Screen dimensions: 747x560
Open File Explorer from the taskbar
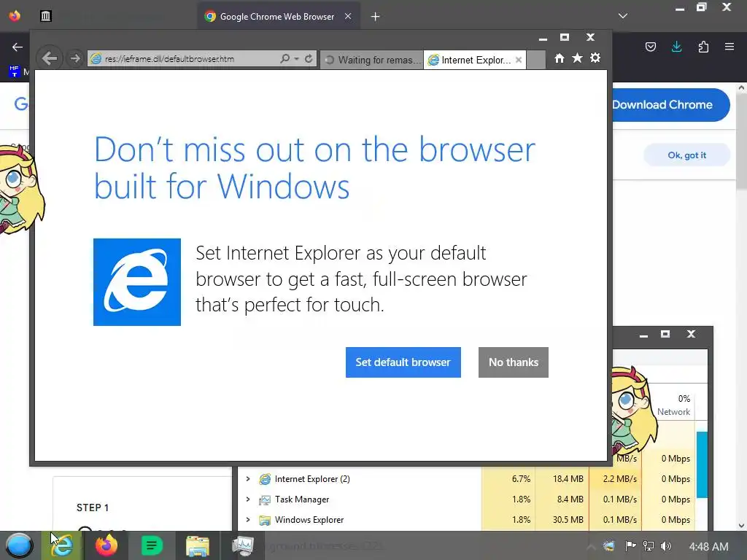[x=197, y=546]
